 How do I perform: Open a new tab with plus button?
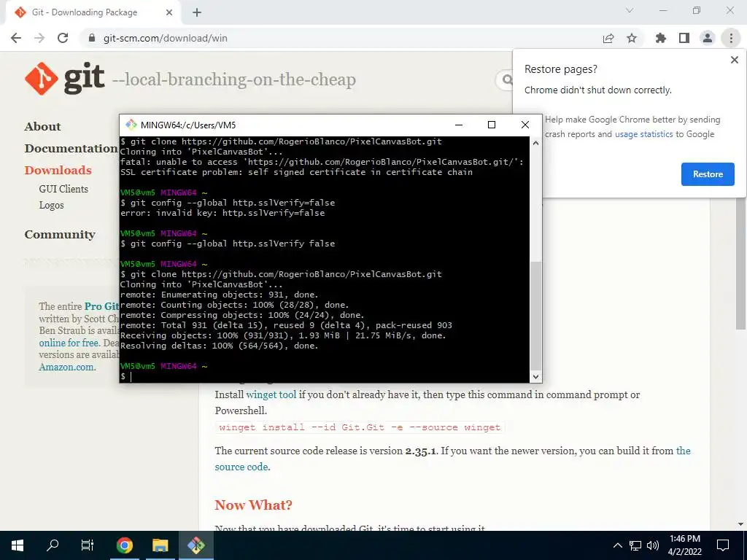197,13
